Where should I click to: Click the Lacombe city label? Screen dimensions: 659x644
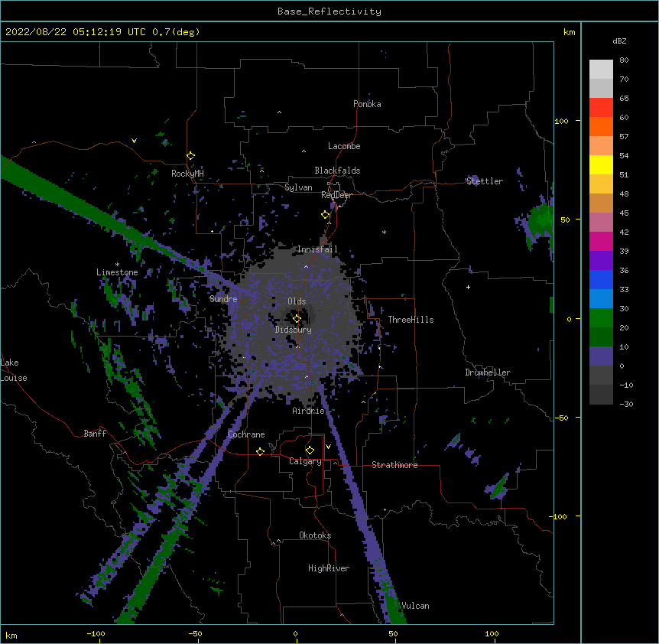click(344, 146)
